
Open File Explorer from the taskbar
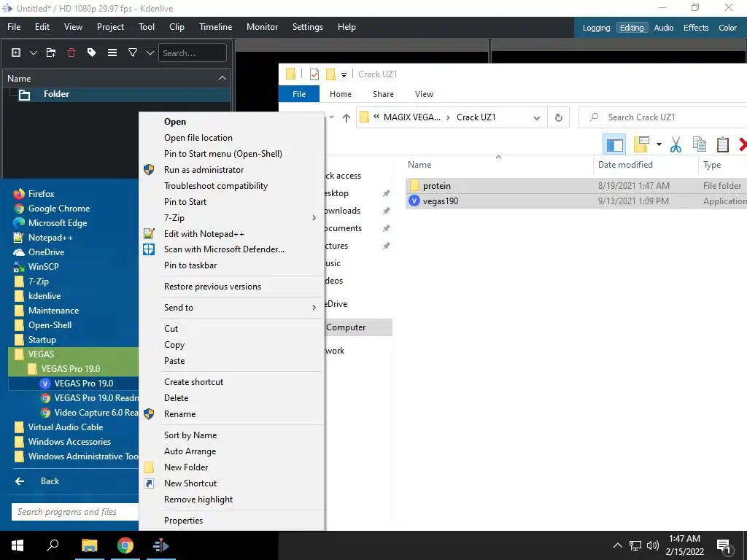coord(89,545)
